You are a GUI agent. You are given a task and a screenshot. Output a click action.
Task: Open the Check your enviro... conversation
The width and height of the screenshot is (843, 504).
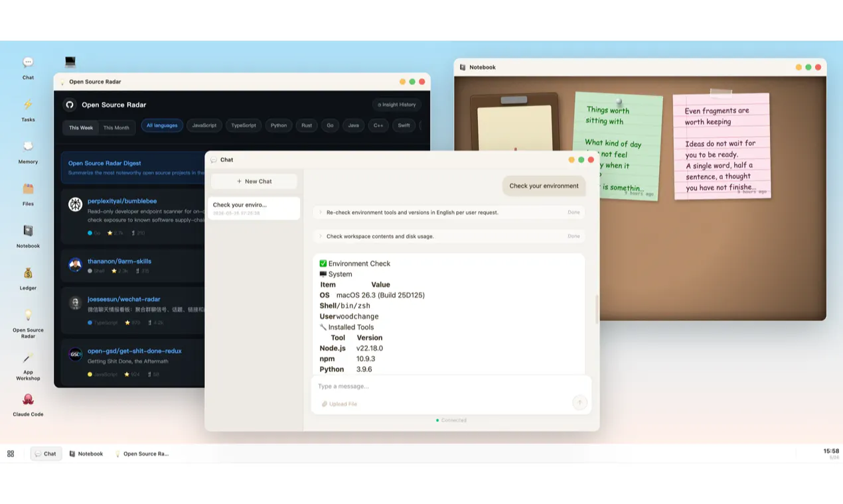254,208
